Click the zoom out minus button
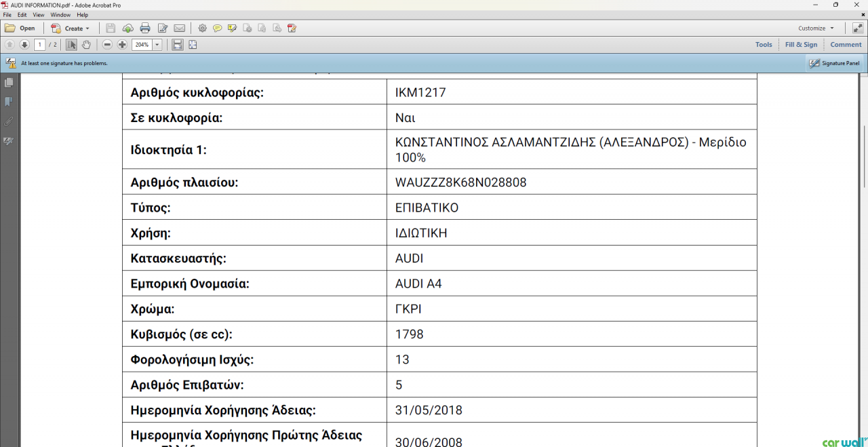Screen dimensions: 868x447 (107, 45)
